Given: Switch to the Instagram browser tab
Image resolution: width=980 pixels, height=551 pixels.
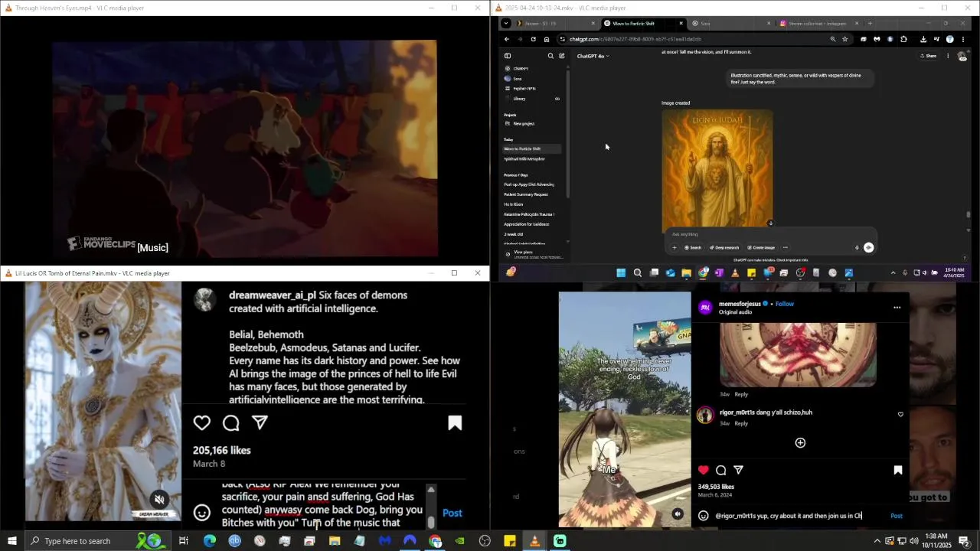Looking at the screenshot, I should point(818,23).
